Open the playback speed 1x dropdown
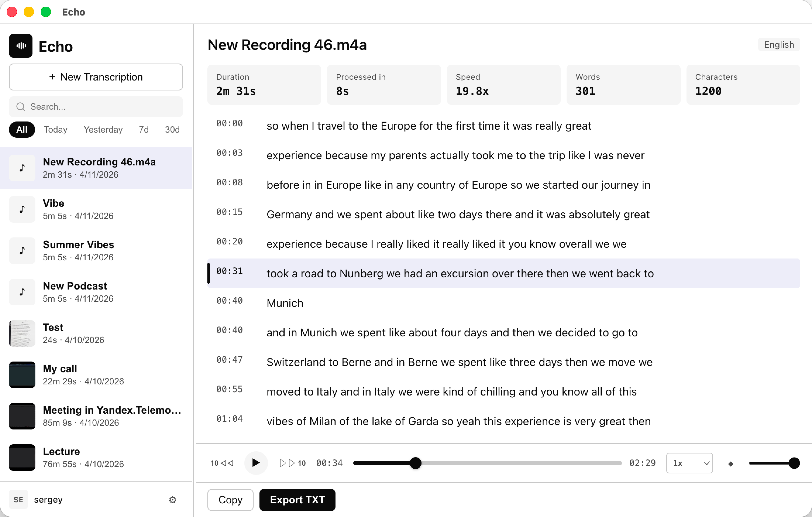812x517 pixels. click(689, 463)
